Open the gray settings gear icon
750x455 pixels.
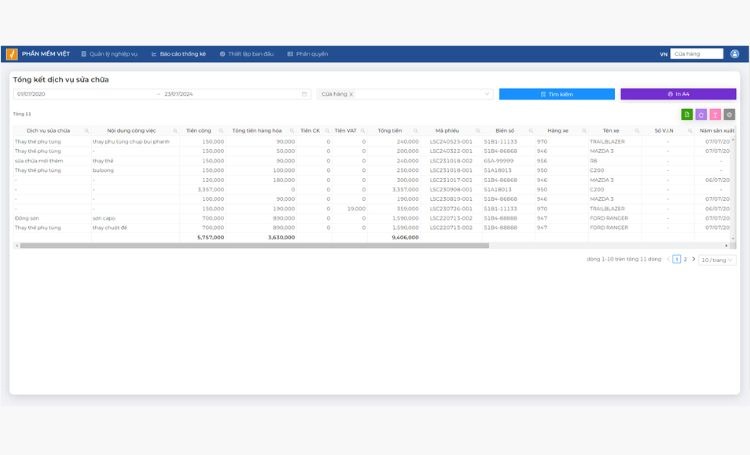(x=729, y=114)
